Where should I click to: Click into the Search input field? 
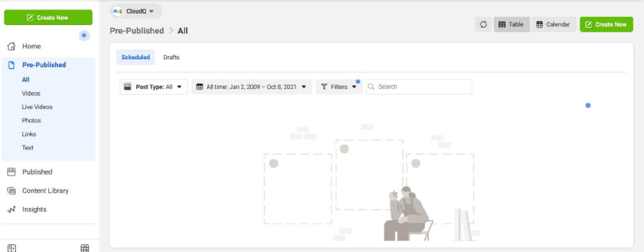point(423,87)
